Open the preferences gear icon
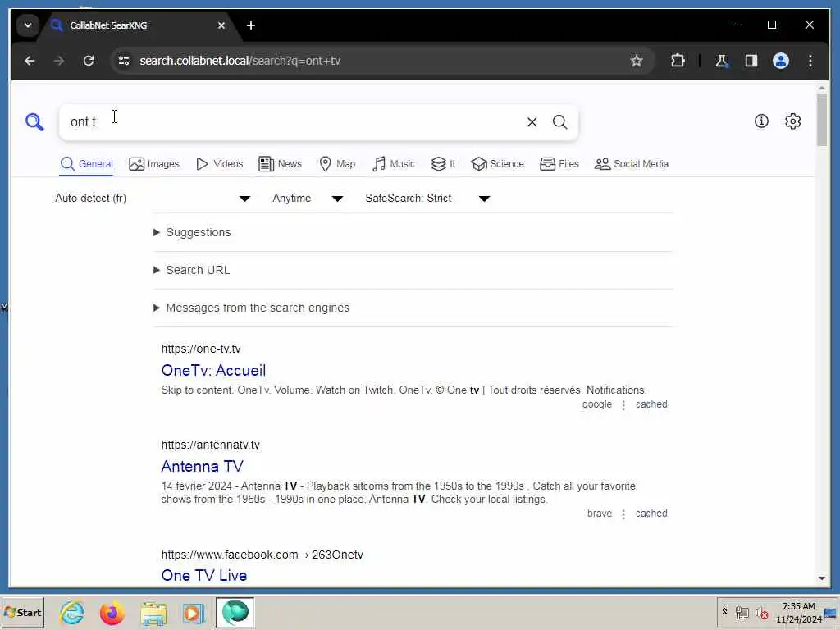This screenshot has height=630, width=840. click(793, 121)
